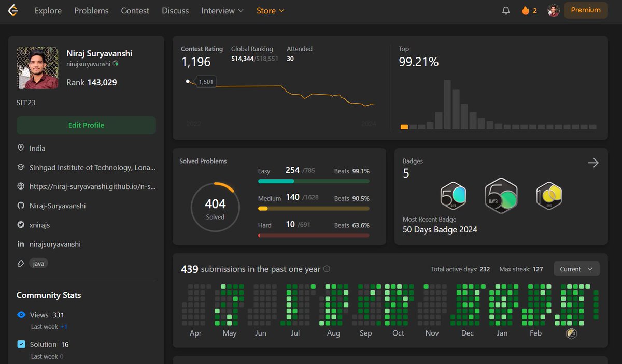
Task: Click the Premium button
Action: tap(586, 10)
